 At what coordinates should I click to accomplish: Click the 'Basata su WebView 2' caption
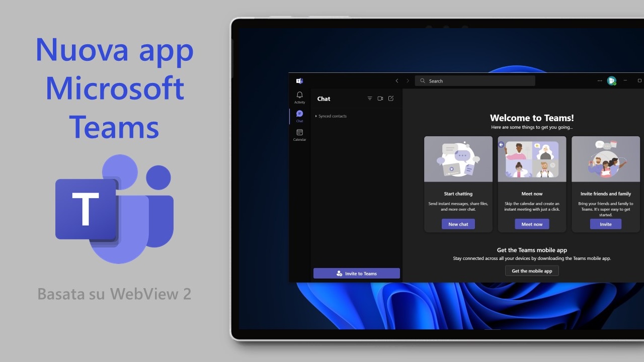[x=115, y=294]
